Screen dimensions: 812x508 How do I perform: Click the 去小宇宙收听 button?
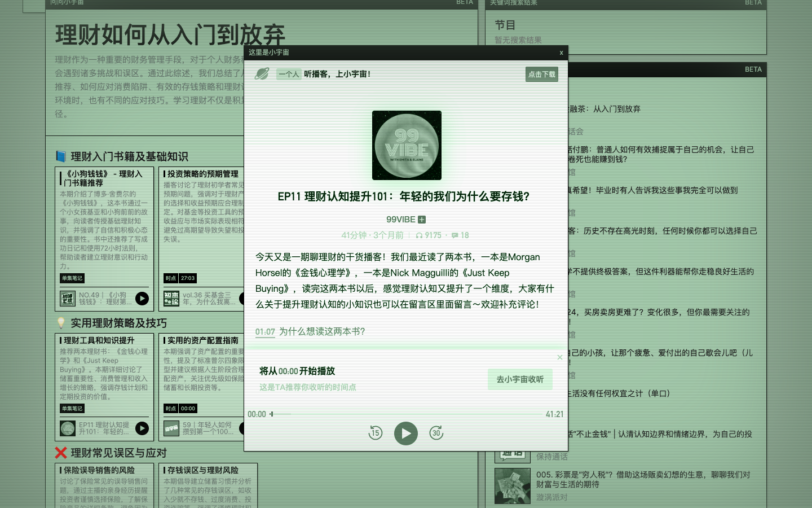pos(520,379)
